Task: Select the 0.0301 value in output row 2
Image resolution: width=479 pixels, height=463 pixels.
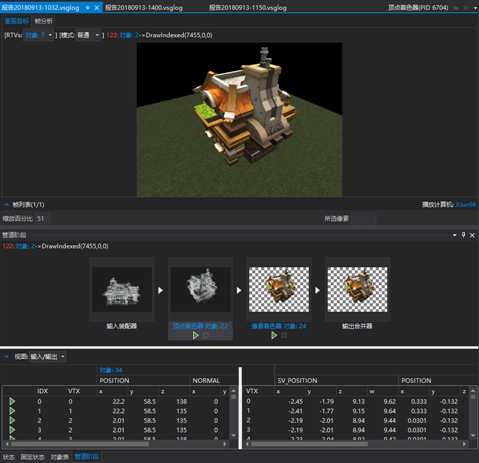Action: (417, 420)
